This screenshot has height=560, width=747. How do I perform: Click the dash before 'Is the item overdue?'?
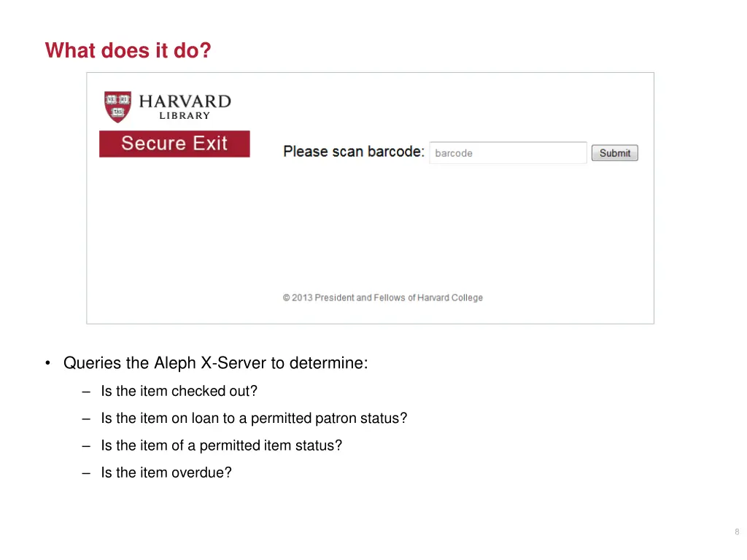point(86,473)
